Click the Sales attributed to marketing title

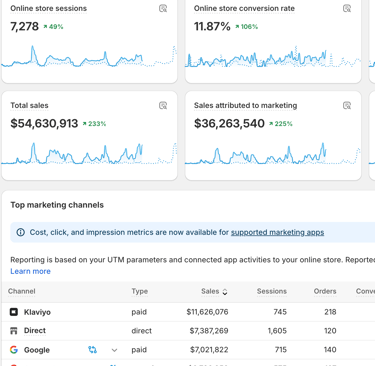point(246,106)
